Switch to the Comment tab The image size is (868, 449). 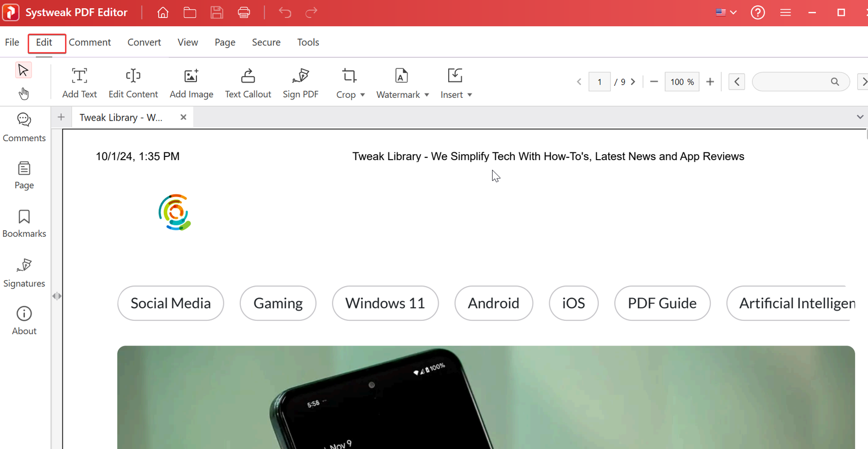(90, 42)
